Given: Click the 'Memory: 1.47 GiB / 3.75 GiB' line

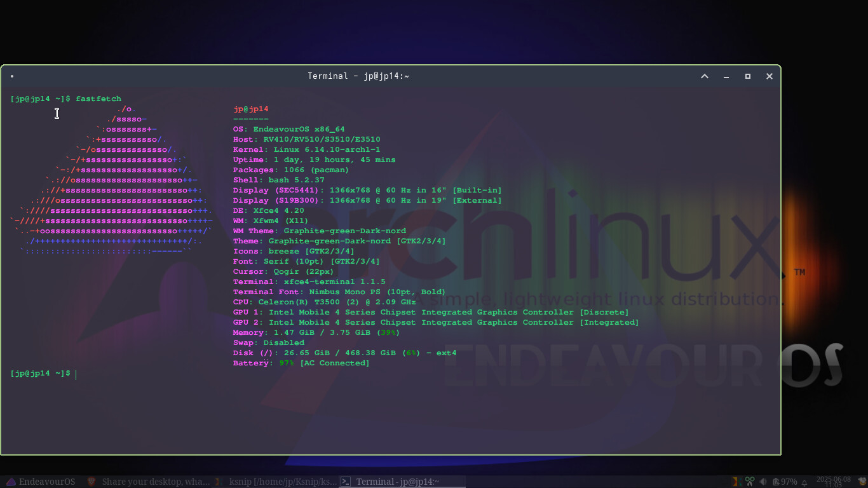Looking at the screenshot, I should click(x=317, y=332).
